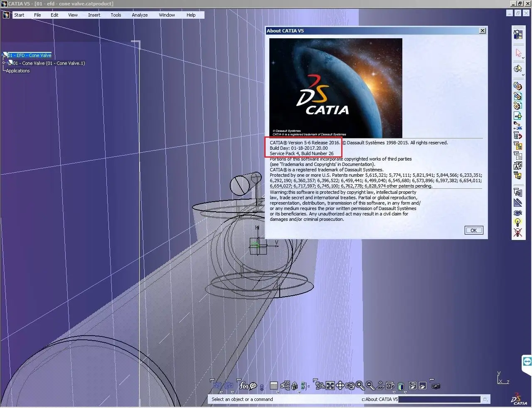
Task: Click the CATIA logo icon in menu bar
Action: [x=6, y=15]
